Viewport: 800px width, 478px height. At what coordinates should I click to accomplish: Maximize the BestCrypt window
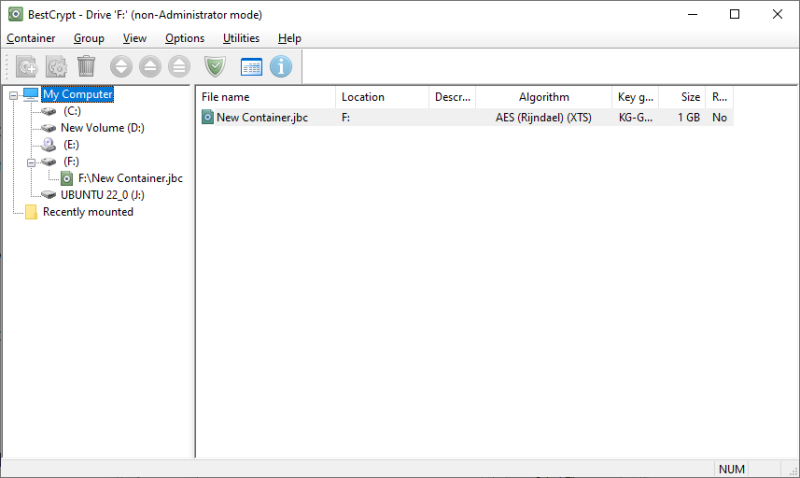click(x=735, y=14)
